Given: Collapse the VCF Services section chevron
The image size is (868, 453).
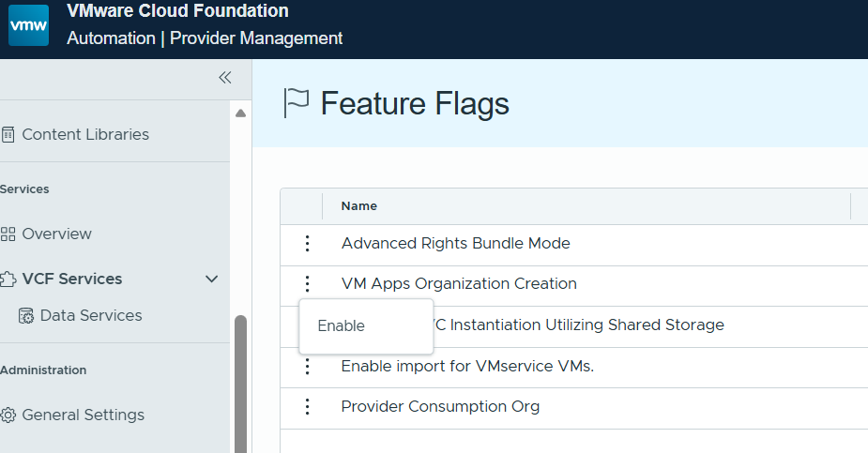Looking at the screenshot, I should (x=212, y=279).
